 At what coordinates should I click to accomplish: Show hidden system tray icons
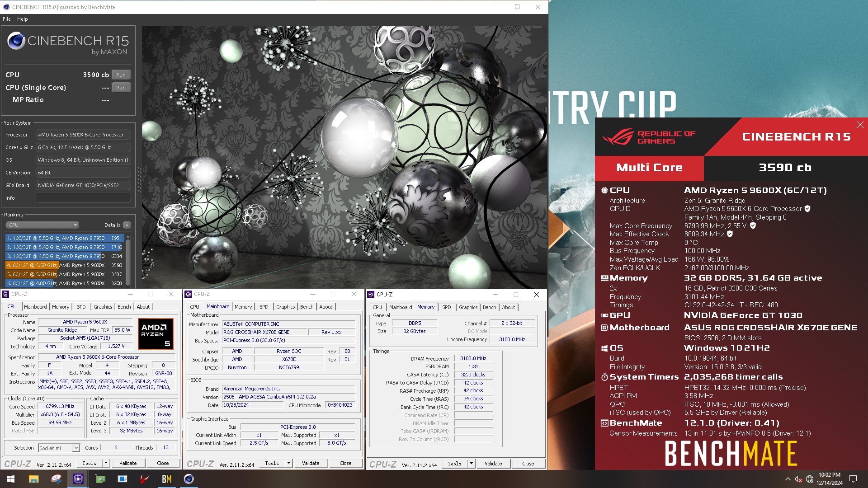click(x=788, y=479)
